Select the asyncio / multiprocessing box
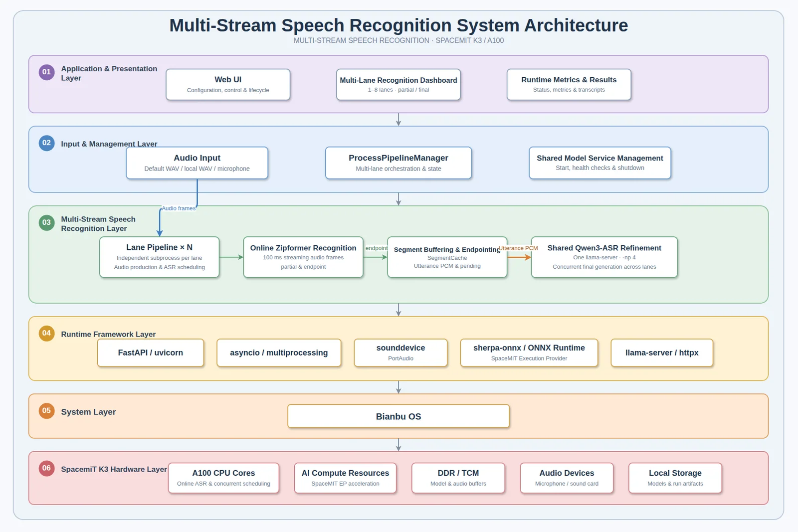Viewport: 798px width, 532px height. [279, 353]
